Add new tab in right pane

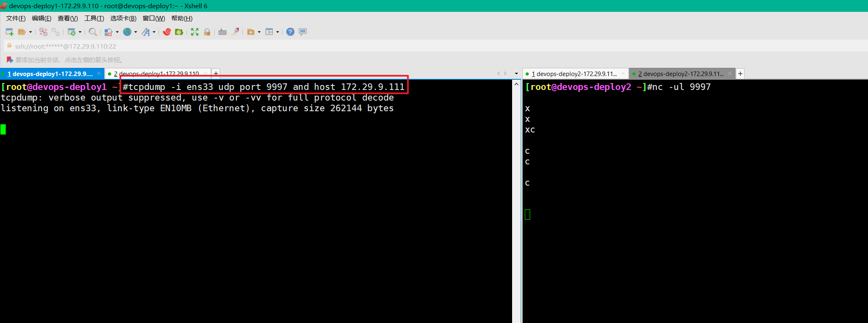click(740, 74)
